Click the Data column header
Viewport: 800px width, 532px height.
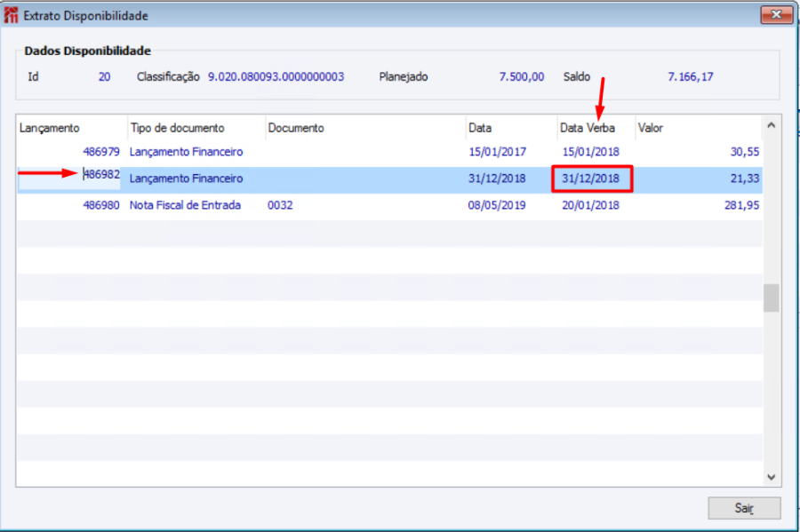[x=512, y=128]
